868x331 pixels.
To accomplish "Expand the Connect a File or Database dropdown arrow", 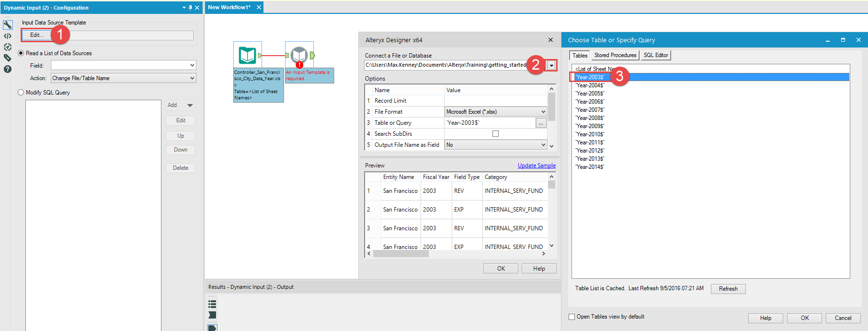I will click(551, 65).
